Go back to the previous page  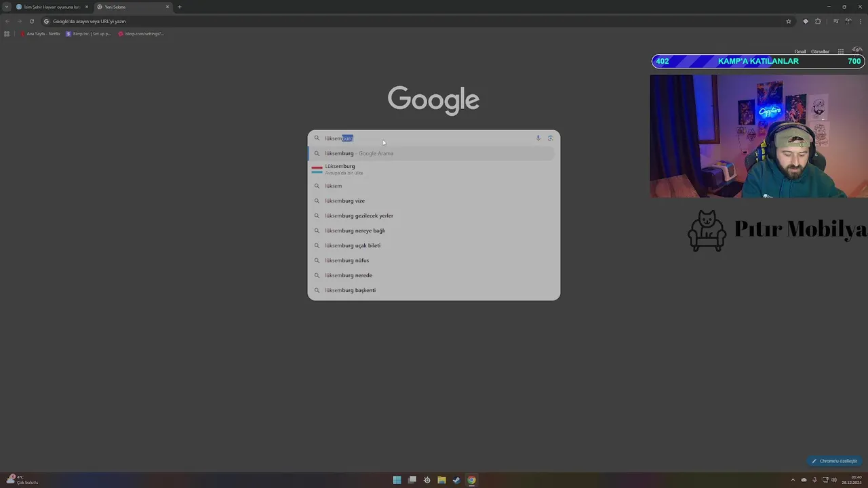tap(7, 21)
